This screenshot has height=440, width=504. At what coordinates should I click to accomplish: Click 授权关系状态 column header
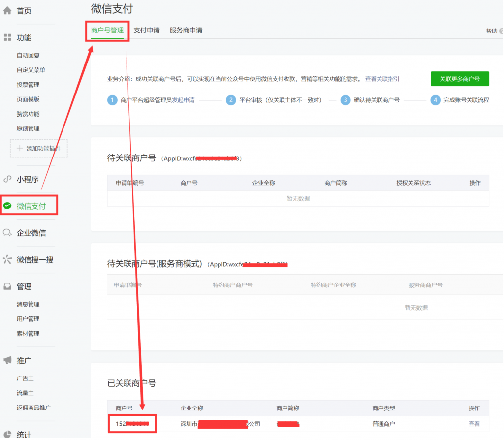tap(413, 183)
